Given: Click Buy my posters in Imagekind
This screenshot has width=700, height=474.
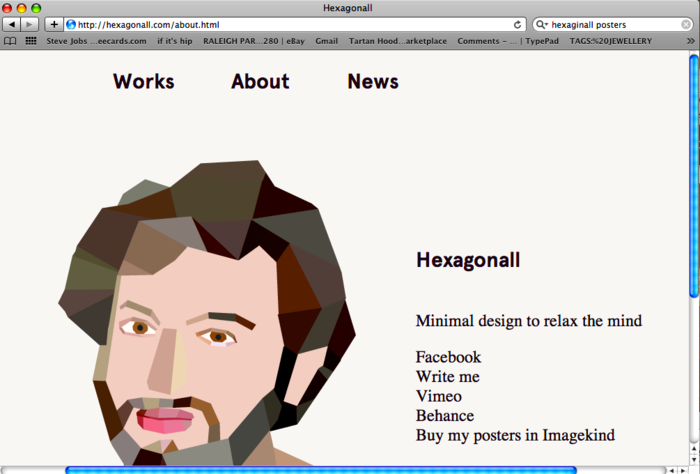Looking at the screenshot, I should pos(515,435).
